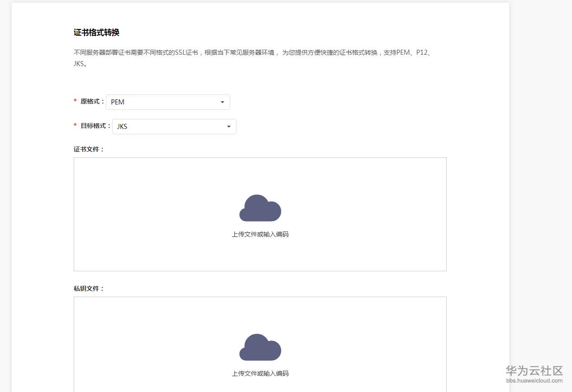
Task: Click the arrow on the PEM combo box
Action: point(222,102)
